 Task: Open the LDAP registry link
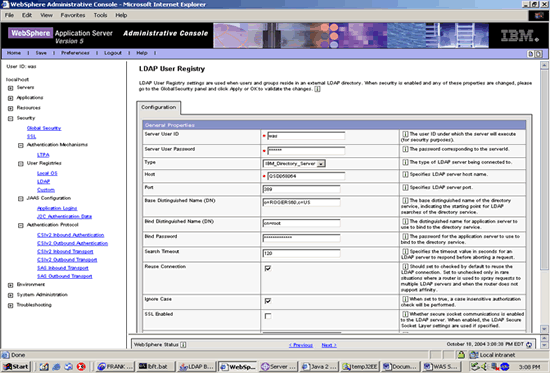(43, 182)
